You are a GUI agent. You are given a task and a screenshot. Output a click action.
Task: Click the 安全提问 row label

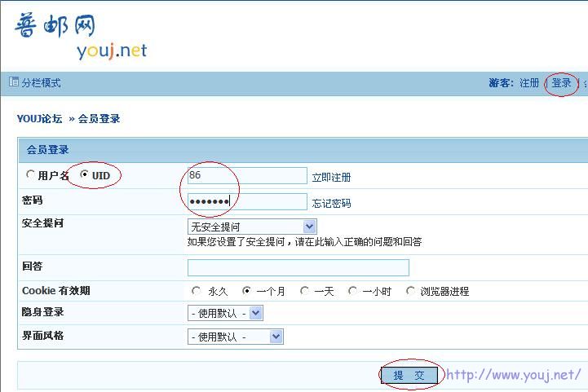coord(42,223)
